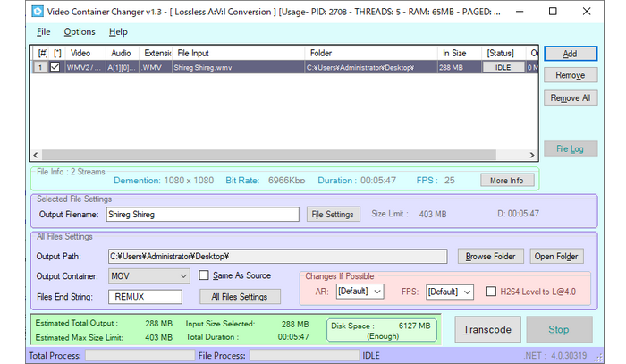Click the Remove All button
The height and width of the screenshot is (364, 626).
pyautogui.click(x=570, y=98)
